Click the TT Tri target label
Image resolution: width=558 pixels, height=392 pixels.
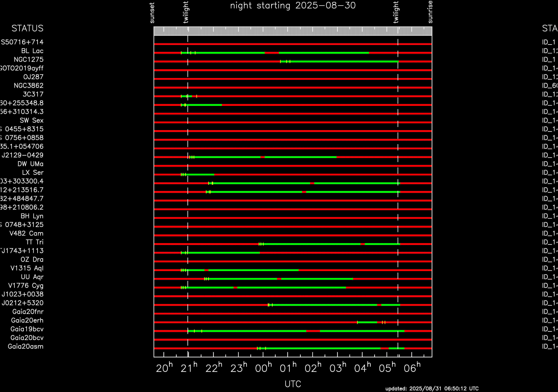coord(34,242)
